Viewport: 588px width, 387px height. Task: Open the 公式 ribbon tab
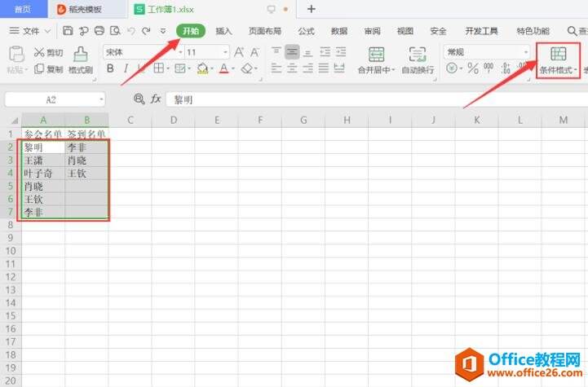coord(306,31)
